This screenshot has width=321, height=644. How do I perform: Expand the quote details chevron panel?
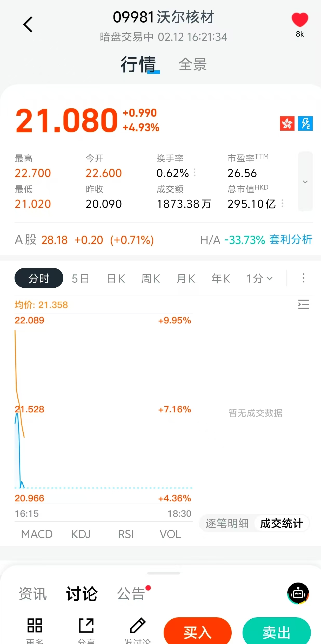pos(305,182)
